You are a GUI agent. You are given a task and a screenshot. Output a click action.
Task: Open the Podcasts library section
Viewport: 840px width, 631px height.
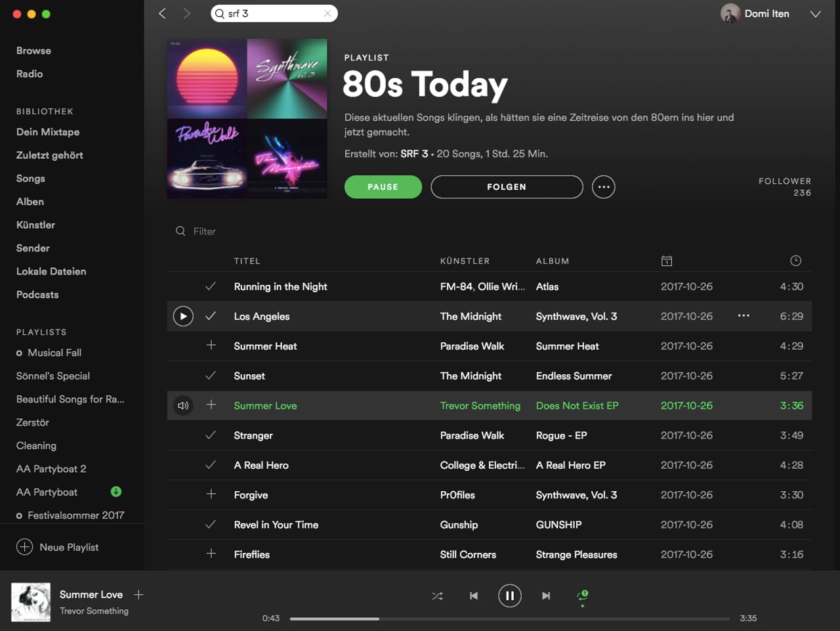coord(37,295)
